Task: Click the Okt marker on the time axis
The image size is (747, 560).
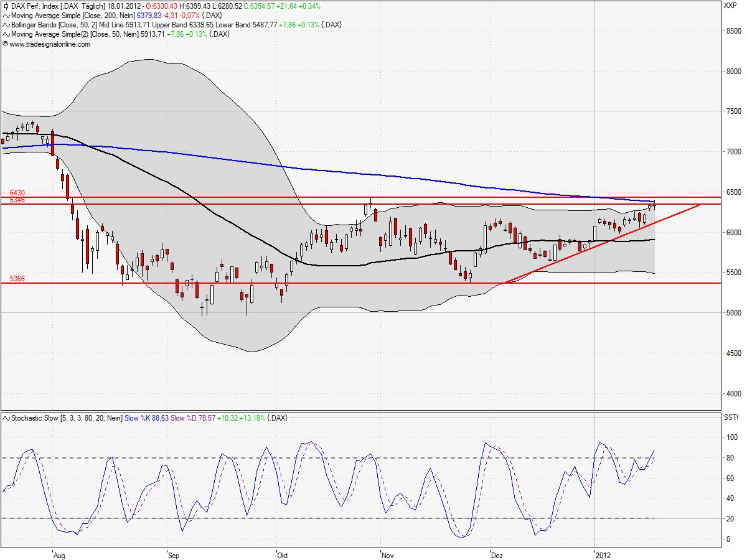Action: point(283,554)
